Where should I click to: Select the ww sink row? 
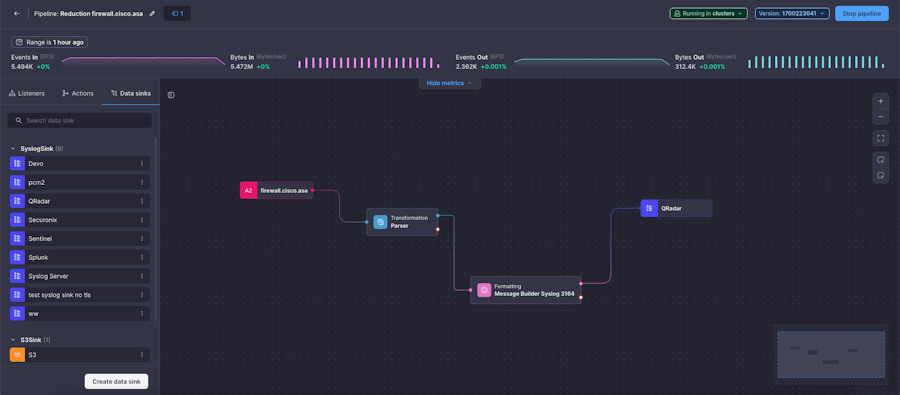(x=80, y=313)
